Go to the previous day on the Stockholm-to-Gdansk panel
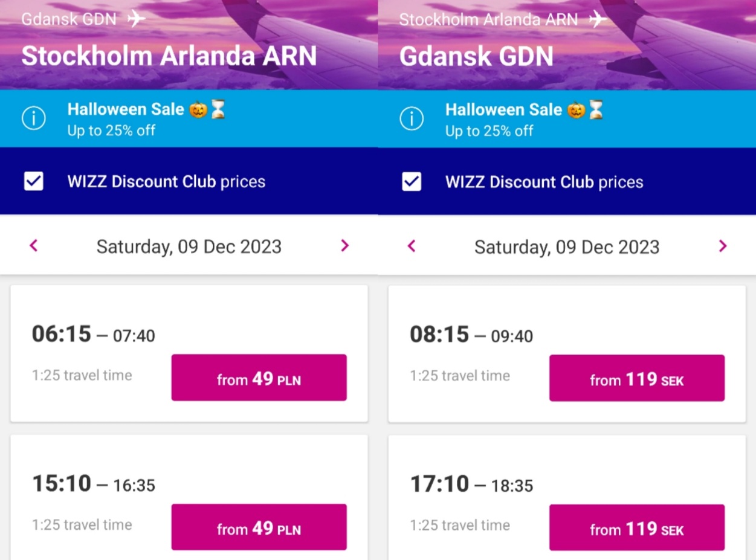 pyautogui.click(x=412, y=246)
